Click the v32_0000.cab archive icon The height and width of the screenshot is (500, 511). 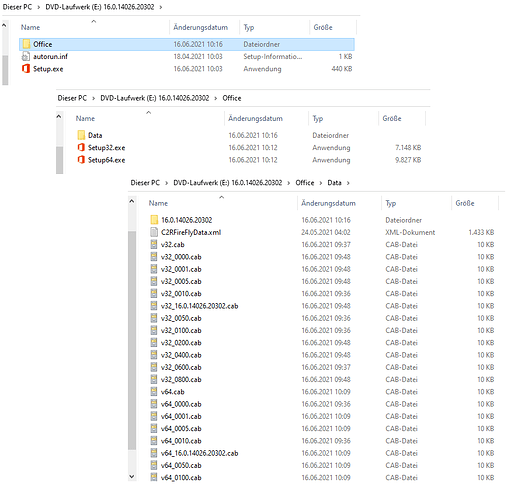[154, 257]
